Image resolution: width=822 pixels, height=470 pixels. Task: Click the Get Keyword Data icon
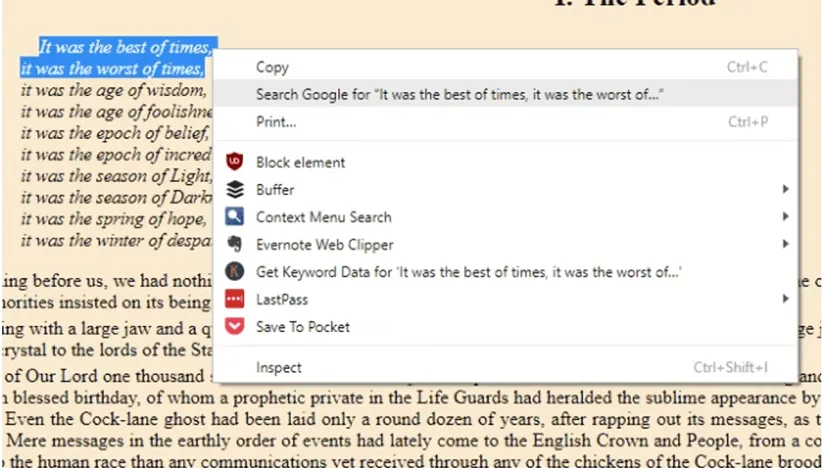[x=234, y=272]
